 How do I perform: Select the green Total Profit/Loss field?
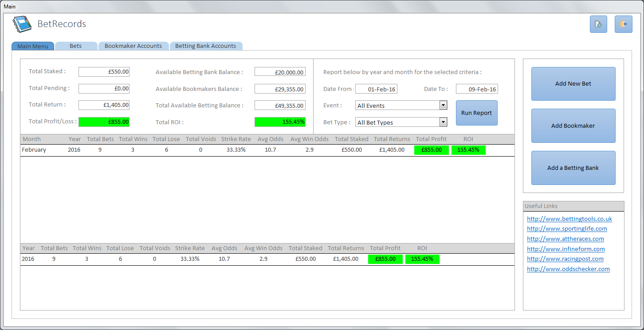tap(104, 122)
